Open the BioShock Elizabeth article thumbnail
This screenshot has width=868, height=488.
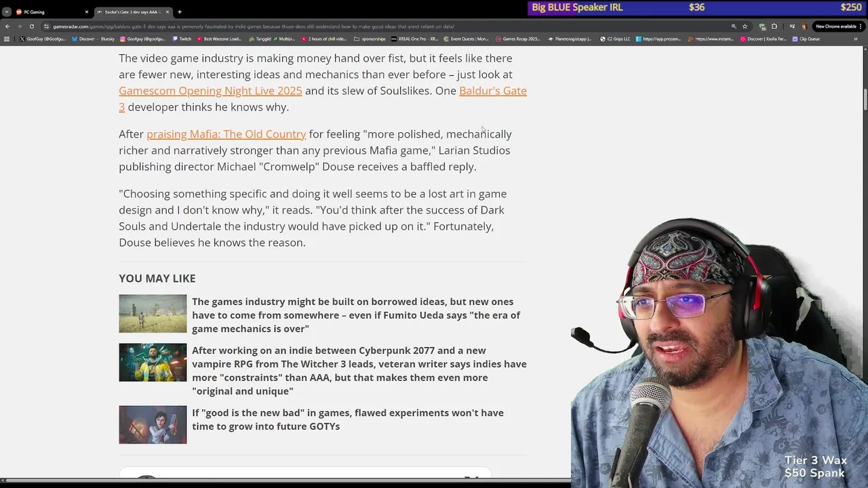tap(153, 424)
